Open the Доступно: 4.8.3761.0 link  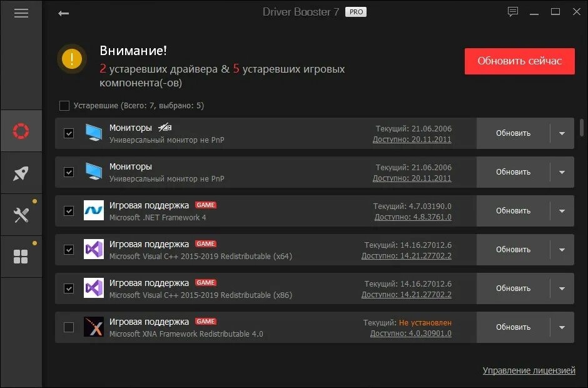click(413, 217)
